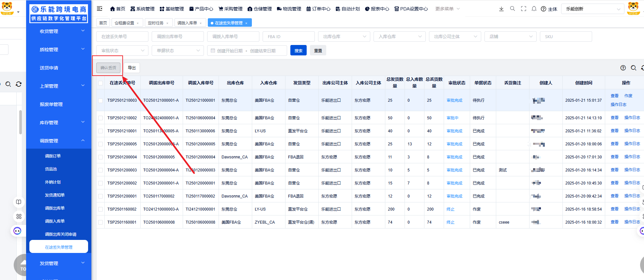The height and width of the screenshot is (280, 644).
Task: Click the 搜索 search button
Action: tap(299, 51)
